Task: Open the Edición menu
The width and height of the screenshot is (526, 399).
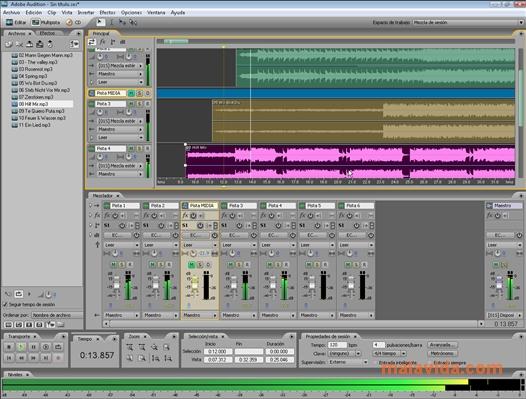Action: pyautogui.click(x=34, y=12)
